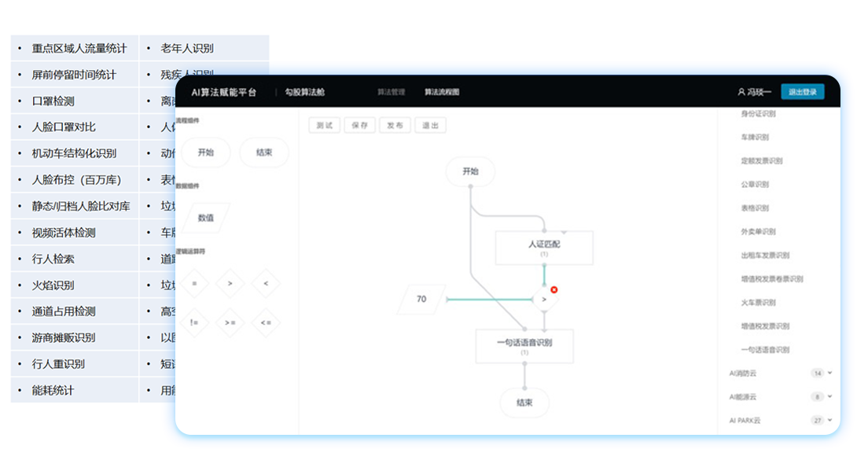The height and width of the screenshot is (471, 868).
Task: Click the 测试 button
Action: click(x=325, y=126)
